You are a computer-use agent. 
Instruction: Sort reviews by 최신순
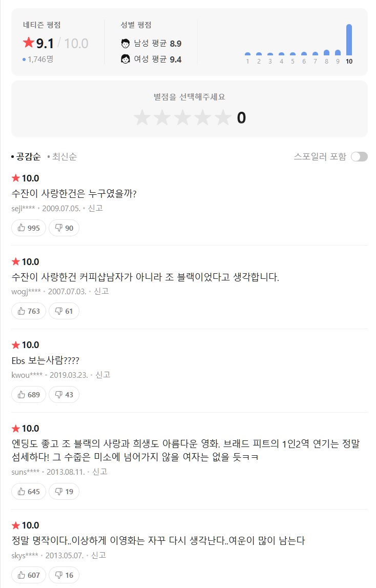point(64,157)
